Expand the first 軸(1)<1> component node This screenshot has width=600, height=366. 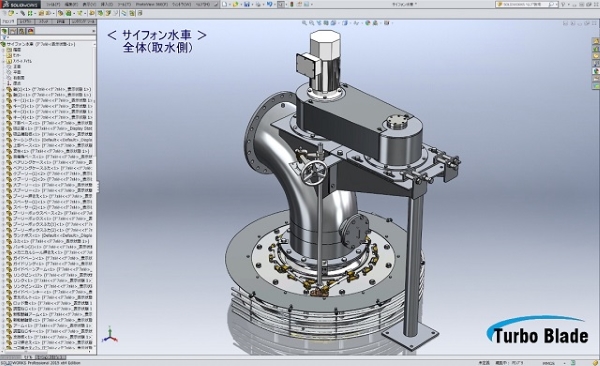coord(3,89)
